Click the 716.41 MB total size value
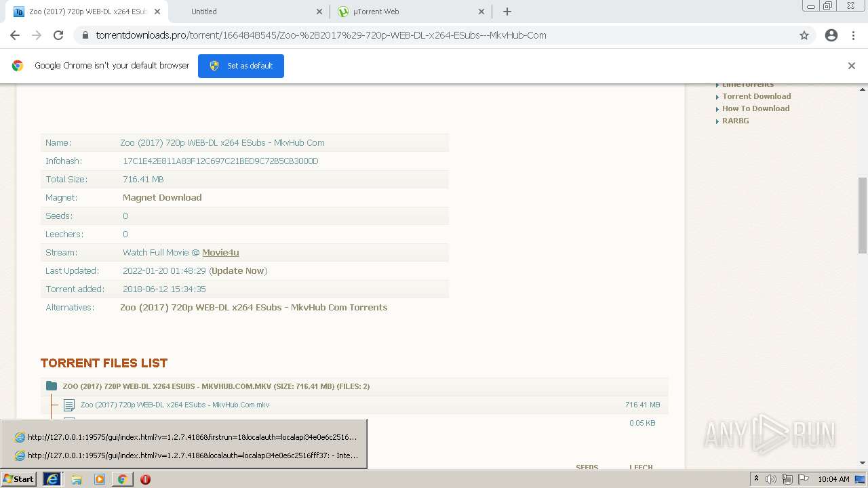Screen dimensions: 868x488 coord(143,179)
